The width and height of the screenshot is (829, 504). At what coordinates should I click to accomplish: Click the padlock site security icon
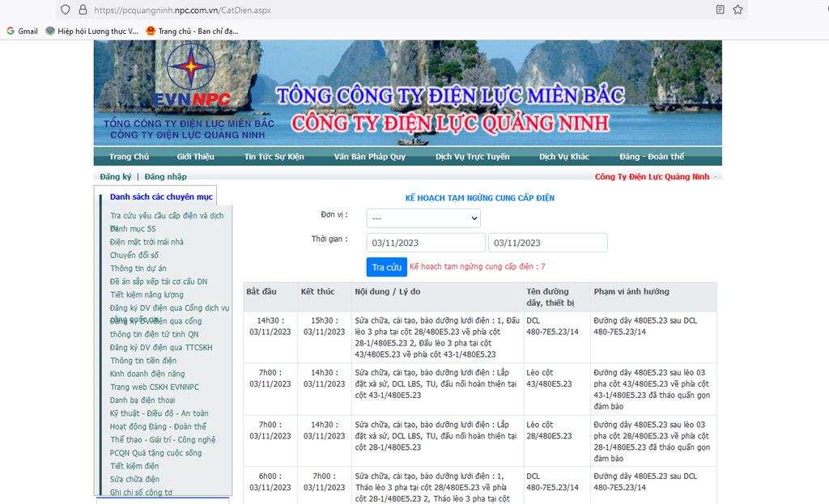(x=83, y=10)
